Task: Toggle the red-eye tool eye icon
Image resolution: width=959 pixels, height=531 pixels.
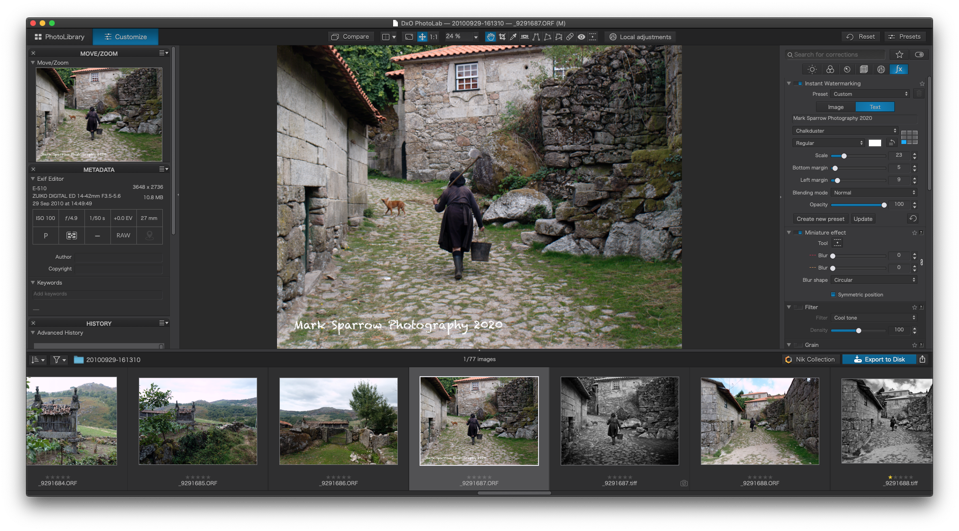Action: tap(581, 37)
